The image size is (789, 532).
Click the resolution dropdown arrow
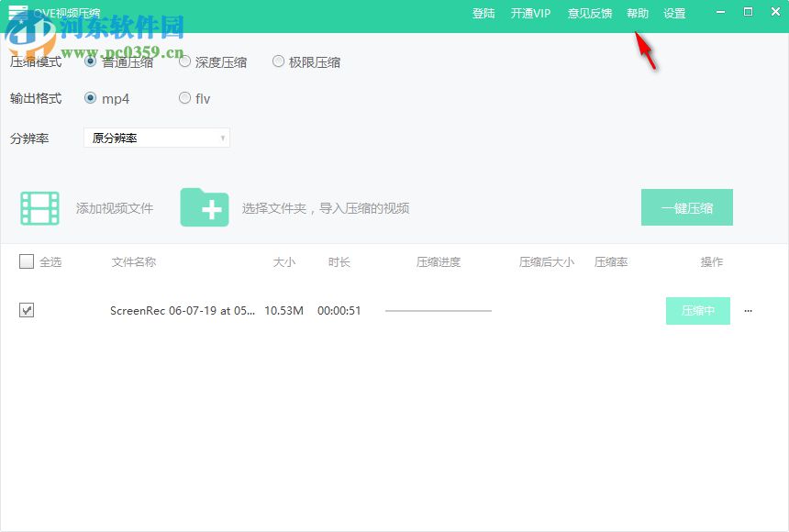(x=222, y=137)
